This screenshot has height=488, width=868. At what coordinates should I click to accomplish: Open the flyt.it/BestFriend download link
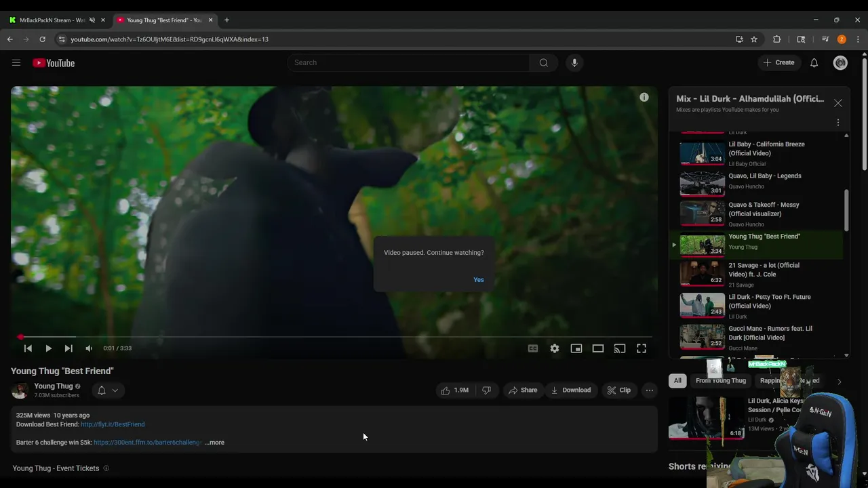[113, 424]
